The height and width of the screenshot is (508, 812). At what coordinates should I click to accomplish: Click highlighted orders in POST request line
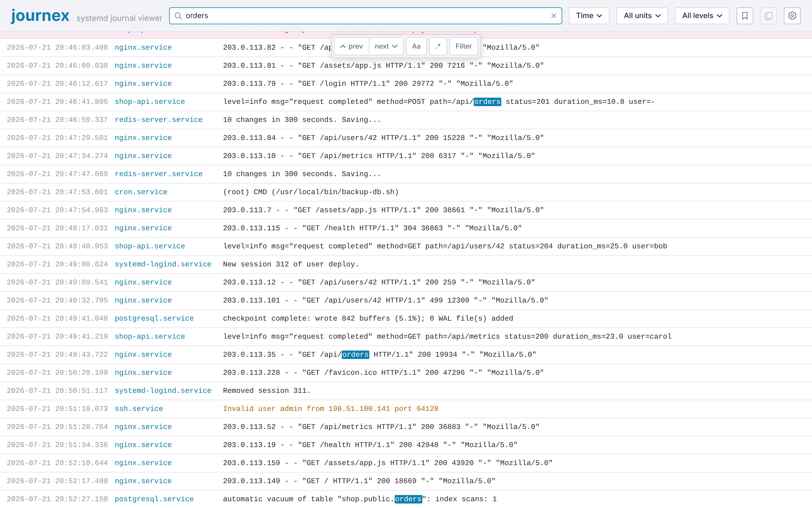[x=487, y=102]
